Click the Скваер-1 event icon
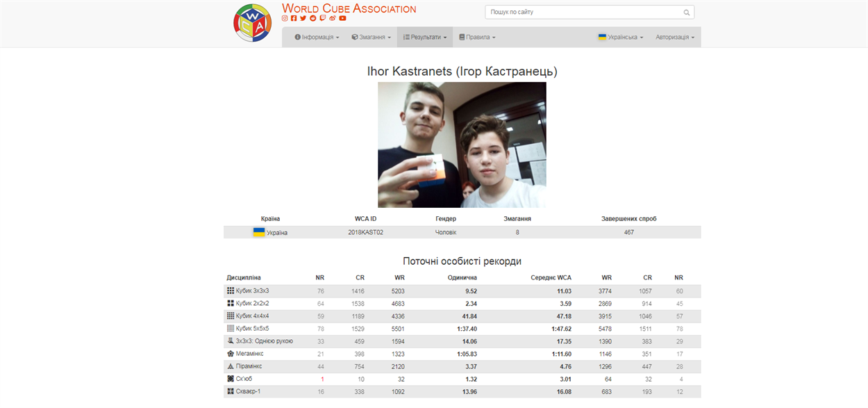868x408 pixels. pyautogui.click(x=231, y=391)
